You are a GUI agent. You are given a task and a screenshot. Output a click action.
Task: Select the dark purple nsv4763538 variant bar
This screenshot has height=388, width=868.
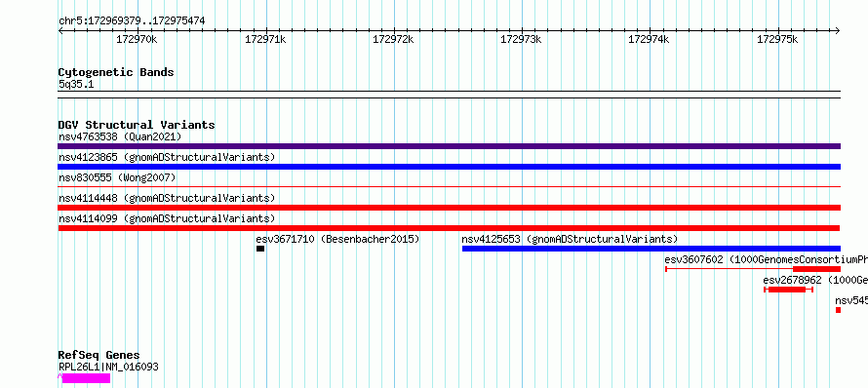click(449, 146)
